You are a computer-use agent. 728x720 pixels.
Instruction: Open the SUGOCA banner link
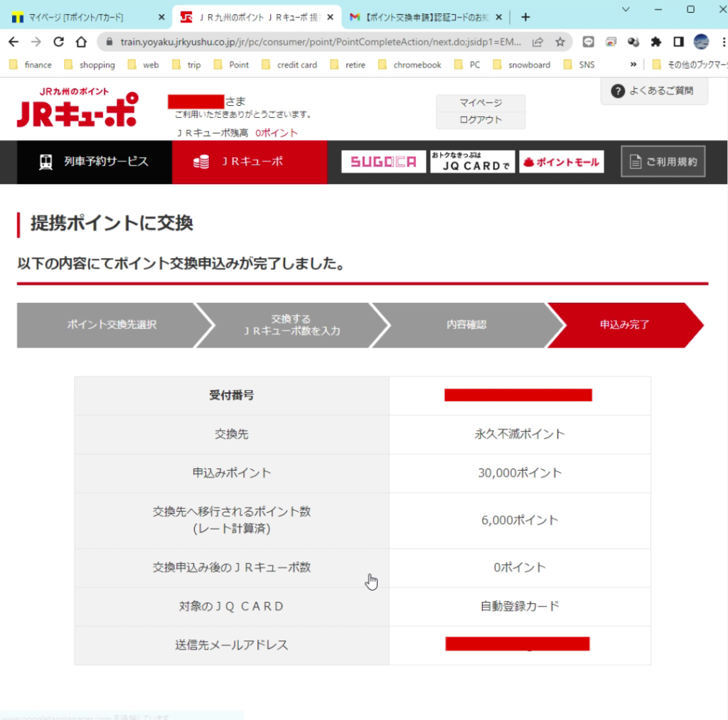tap(383, 161)
